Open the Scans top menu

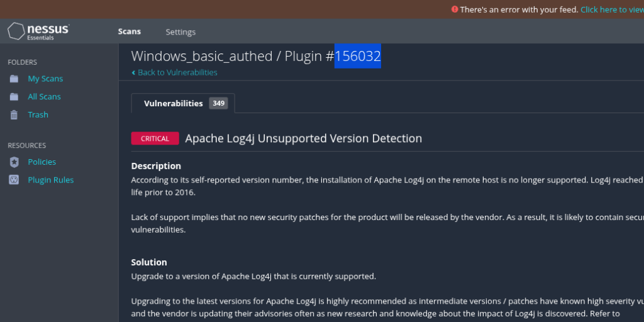pyautogui.click(x=130, y=31)
